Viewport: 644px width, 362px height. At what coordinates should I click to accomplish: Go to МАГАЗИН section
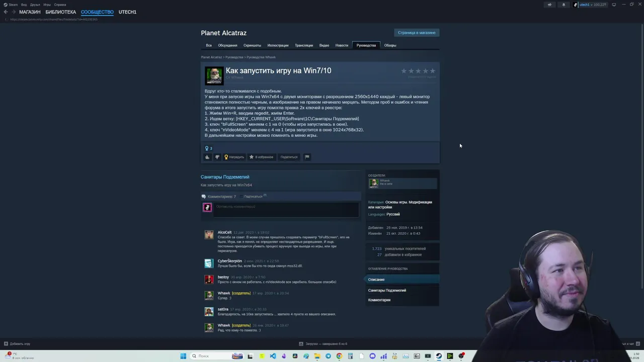click(x=30, y=12)
